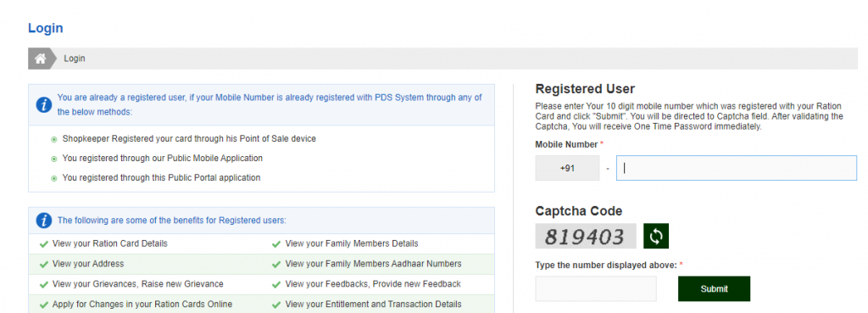
Task: Click checkmark beside View your Ration Card Details
Action: [x=44, y=243]
